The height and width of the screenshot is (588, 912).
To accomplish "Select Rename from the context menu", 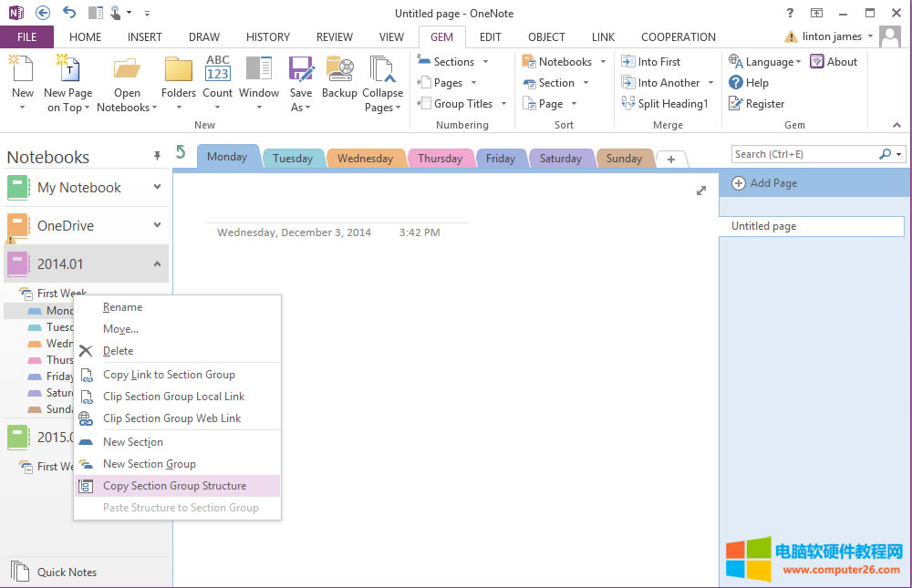I will pos(122,307).
